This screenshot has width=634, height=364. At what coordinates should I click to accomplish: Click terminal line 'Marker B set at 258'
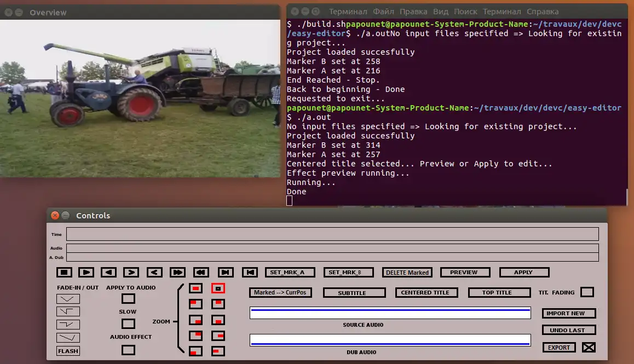pos(333,61)
